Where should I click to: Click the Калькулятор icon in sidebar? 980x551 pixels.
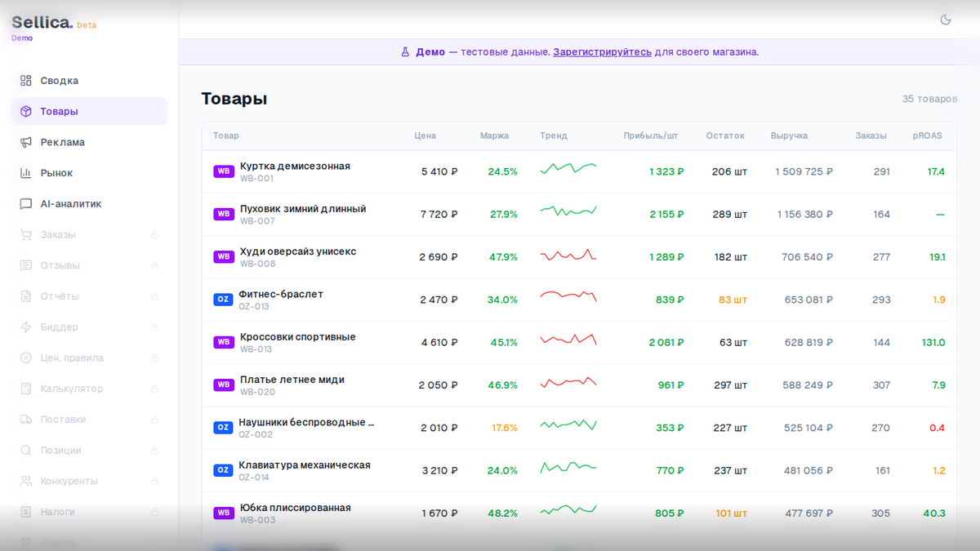tap(26, 389)
